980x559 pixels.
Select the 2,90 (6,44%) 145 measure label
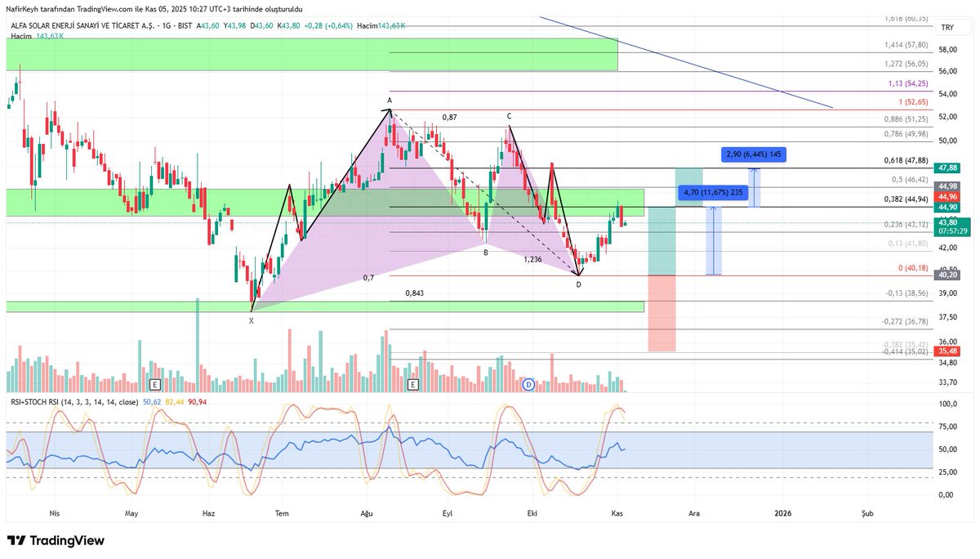point(755,154)
